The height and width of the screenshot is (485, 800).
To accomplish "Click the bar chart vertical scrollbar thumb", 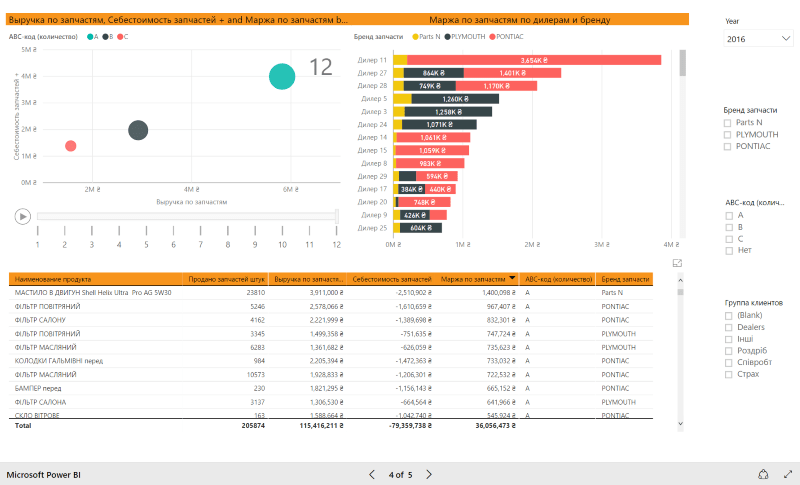I will coord(683,63).
